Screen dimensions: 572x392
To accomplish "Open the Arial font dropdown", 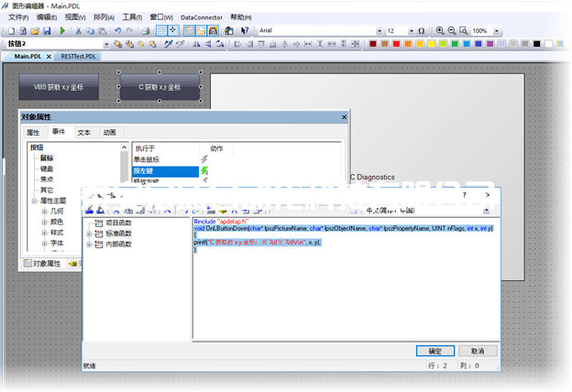I will pyautogui.click(x=378, y=30).
